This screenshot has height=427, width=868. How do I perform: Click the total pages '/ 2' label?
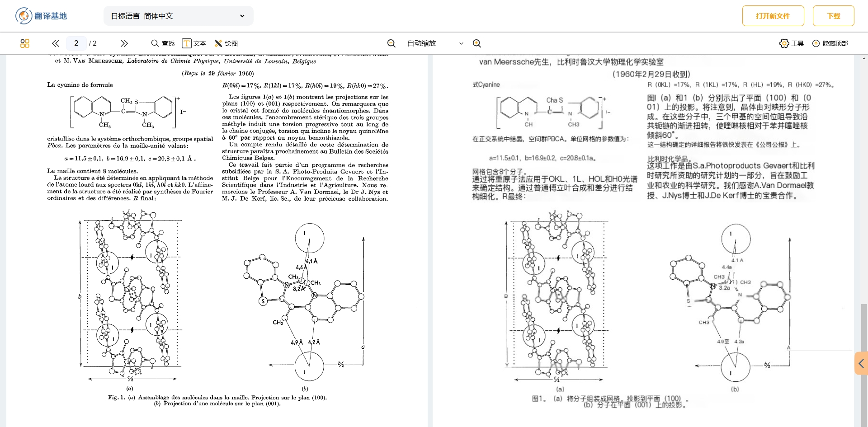(x=93, y=43)
